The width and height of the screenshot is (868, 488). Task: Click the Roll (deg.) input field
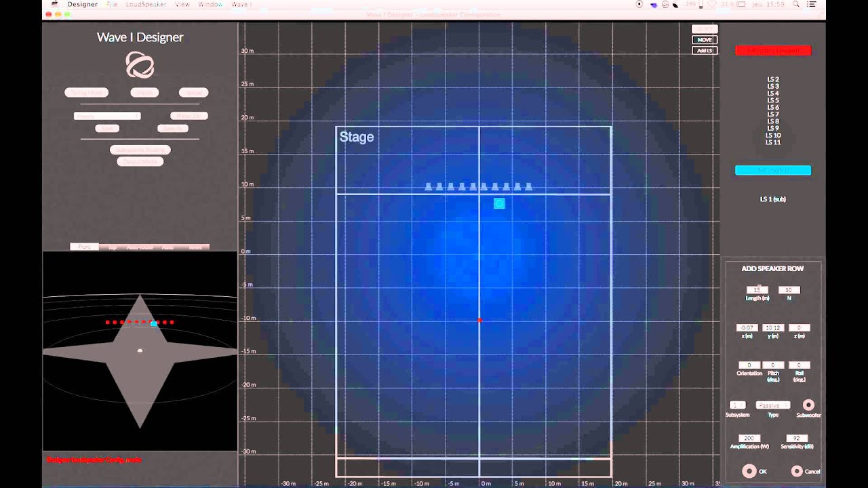click(x=800, y=365)
